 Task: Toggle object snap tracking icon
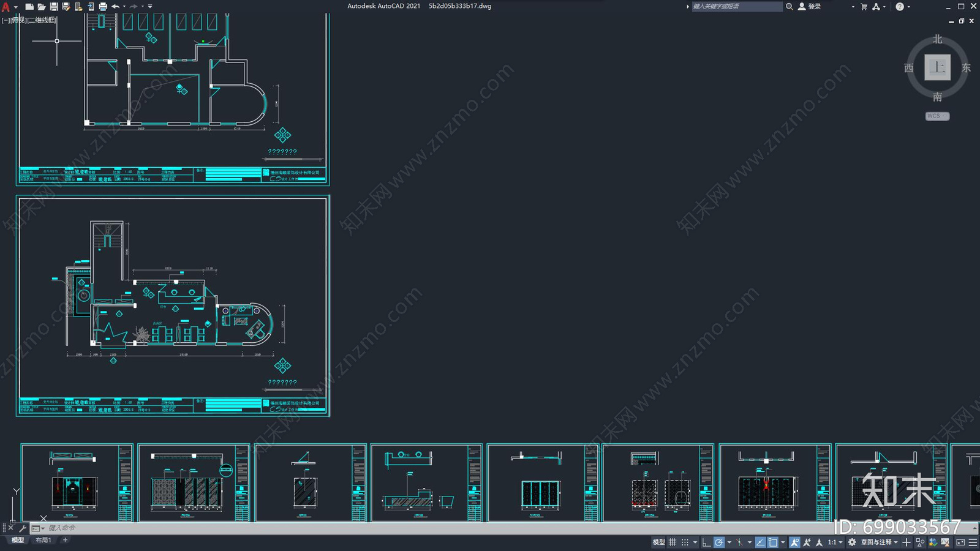point(761,542)
